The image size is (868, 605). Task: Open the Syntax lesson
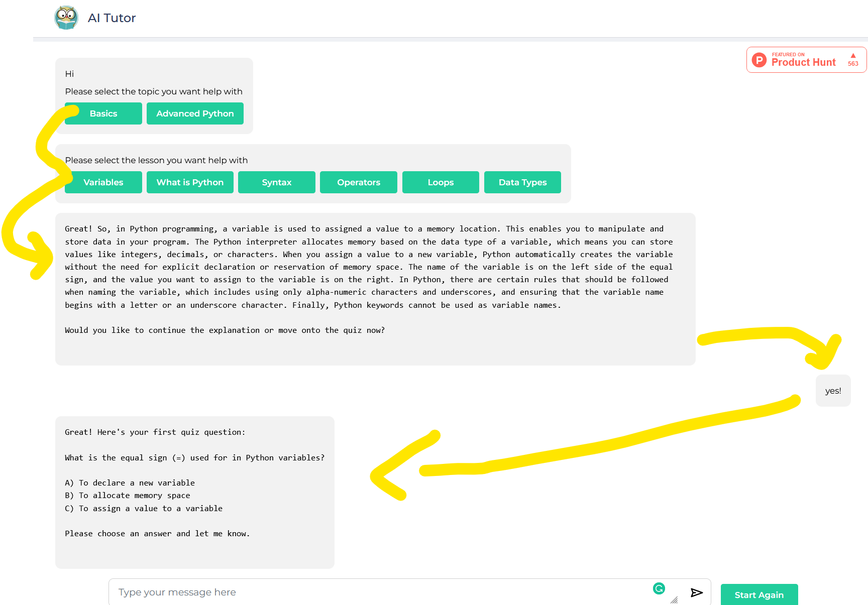coord(276,182)
